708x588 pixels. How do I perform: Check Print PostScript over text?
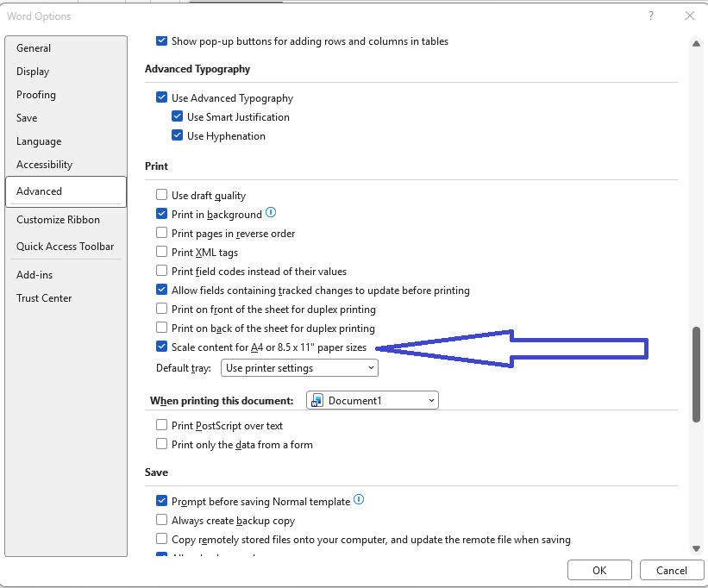click(x=161, y=425)
